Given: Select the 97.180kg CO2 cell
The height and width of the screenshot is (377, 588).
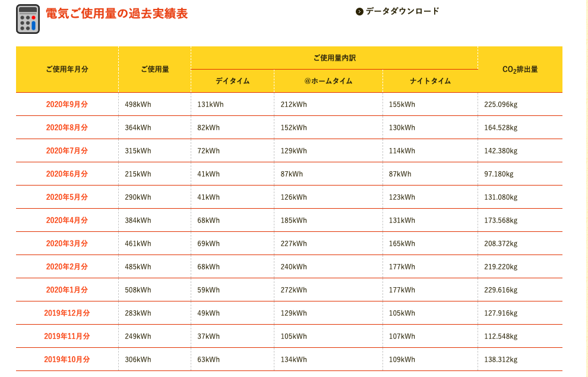Looking at the screenshot, I should (x=520, y=174).
